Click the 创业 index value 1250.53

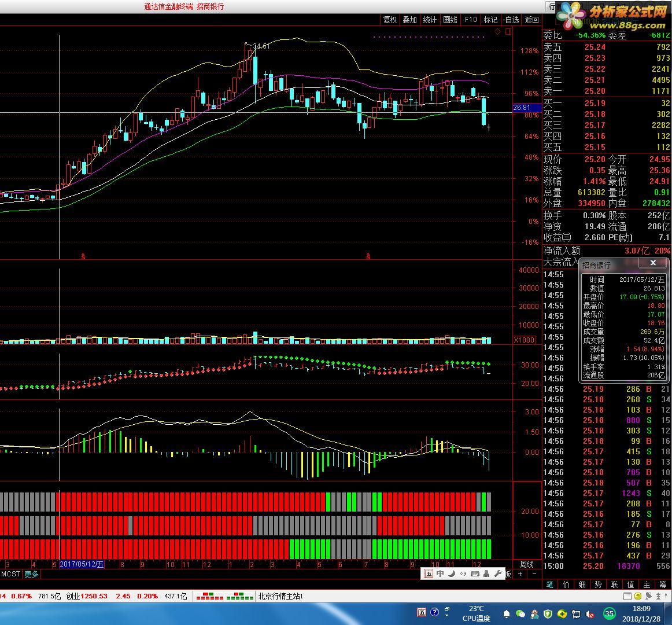tap(94, 596)
